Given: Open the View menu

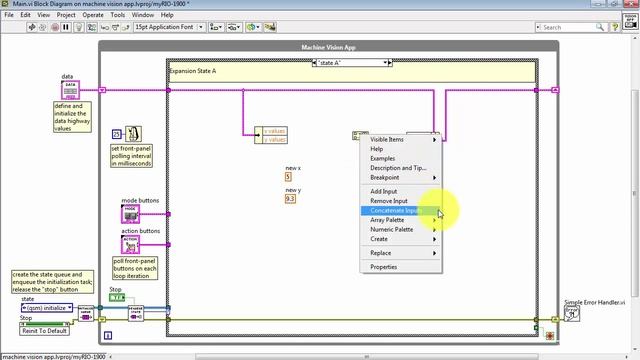Looking at the screenshot, I should pyautogui.click(x=44, y=15).
